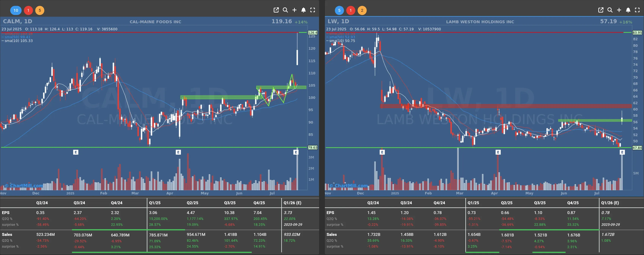644x255 pixels.
Task: Expand CALM chart to fullscreen
Action: 313,10
